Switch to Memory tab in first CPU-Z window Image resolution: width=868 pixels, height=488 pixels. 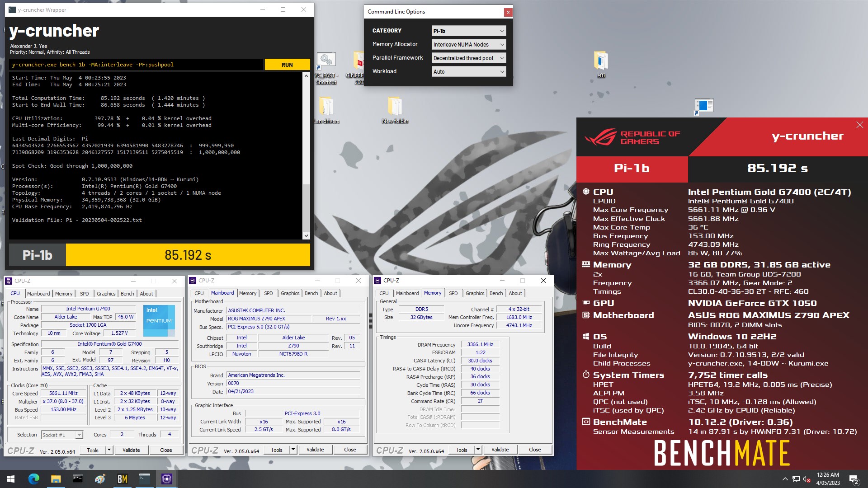pos(64,294)
